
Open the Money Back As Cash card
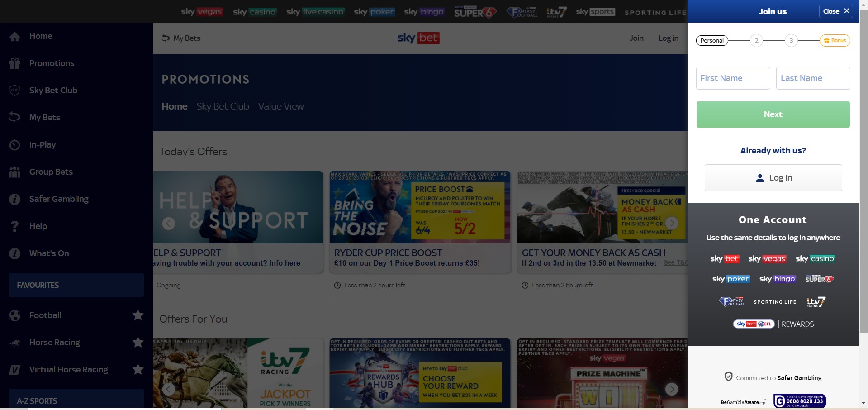(602, 222)
